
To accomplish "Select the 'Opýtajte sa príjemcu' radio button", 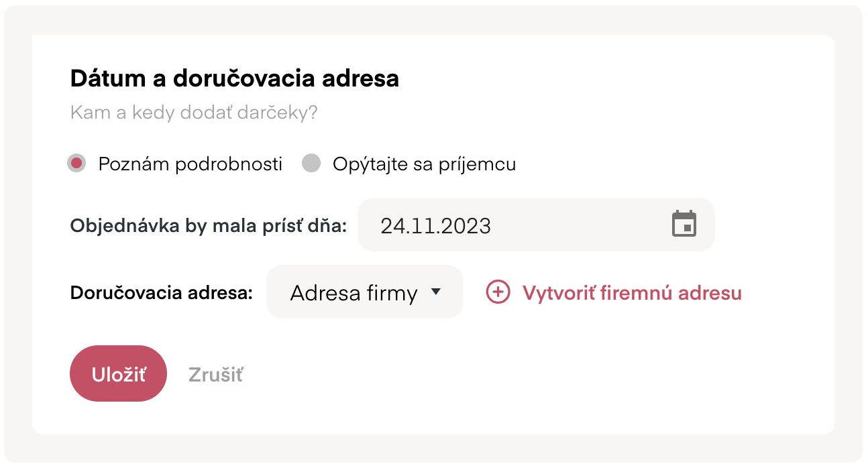I will point(311,164).
